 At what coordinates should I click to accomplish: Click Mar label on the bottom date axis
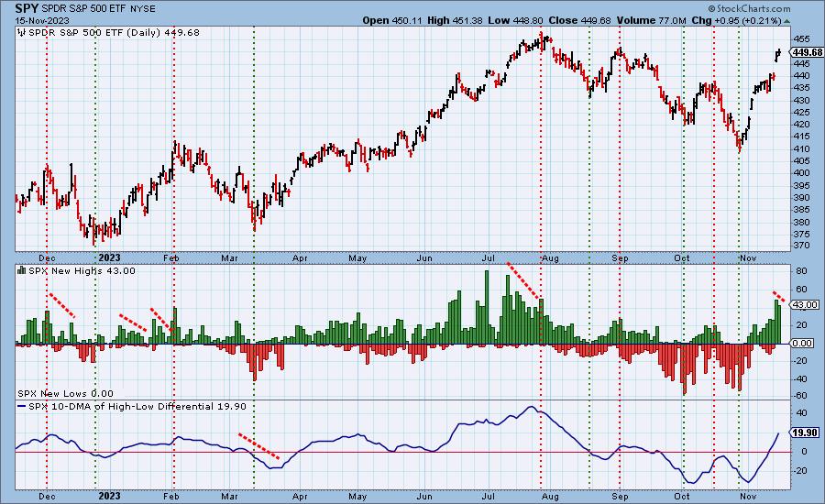click(229, 496)
